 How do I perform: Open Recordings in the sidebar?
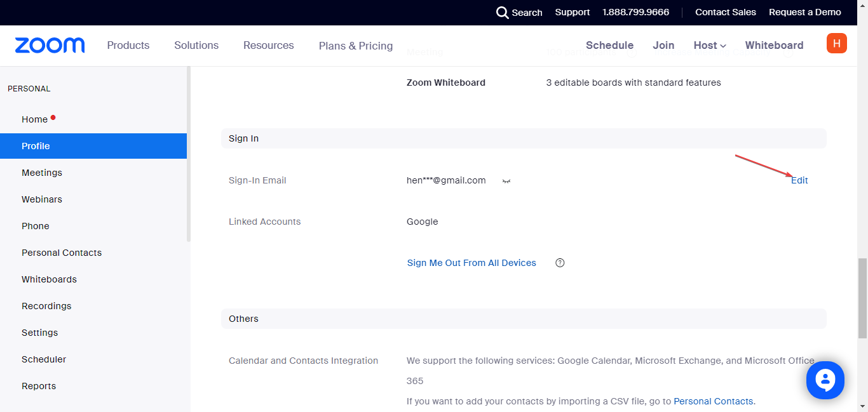(46, 306)
